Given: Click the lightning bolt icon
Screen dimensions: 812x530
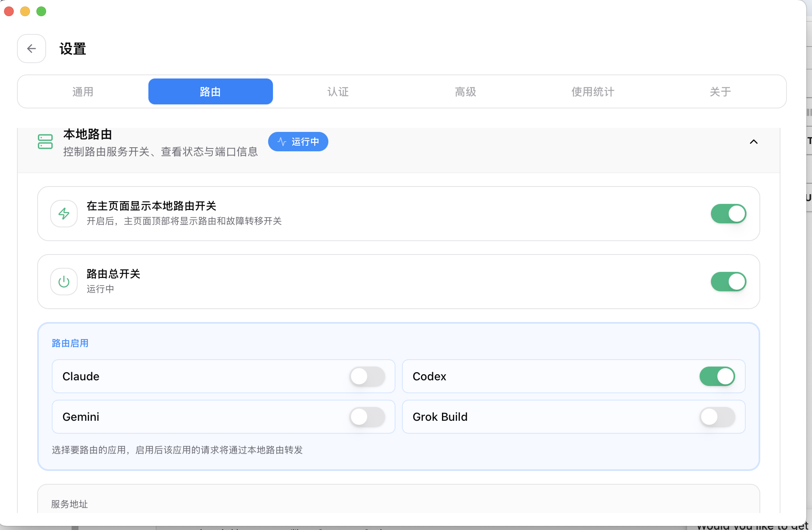Looking at the screenshot, I should pos(64,214).
